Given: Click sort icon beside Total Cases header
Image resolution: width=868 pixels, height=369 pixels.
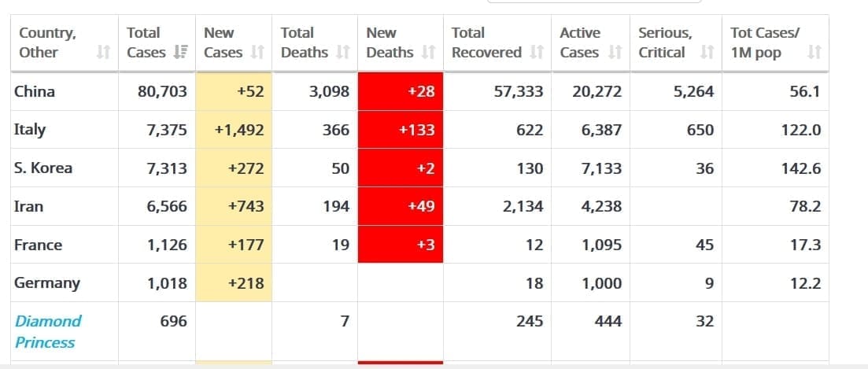Looking at the screenshot, I should tap(179, 53).
